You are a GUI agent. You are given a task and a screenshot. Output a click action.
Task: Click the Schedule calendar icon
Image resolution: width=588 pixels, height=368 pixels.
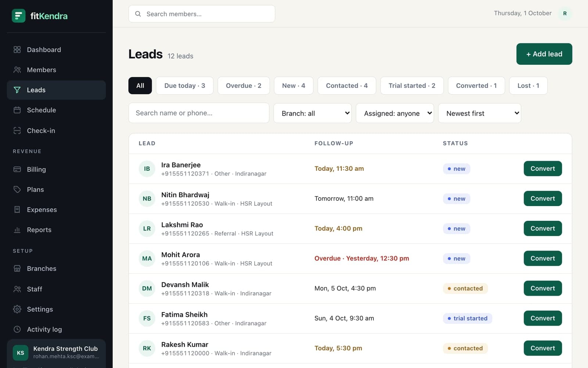(17, 110)
